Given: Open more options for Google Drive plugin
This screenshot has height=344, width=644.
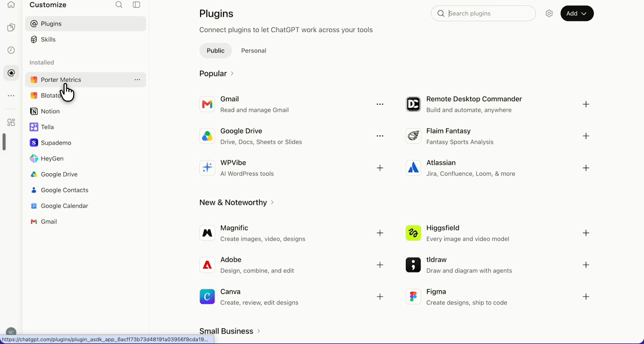Looking at the screenshot, I should coord(380,136).
